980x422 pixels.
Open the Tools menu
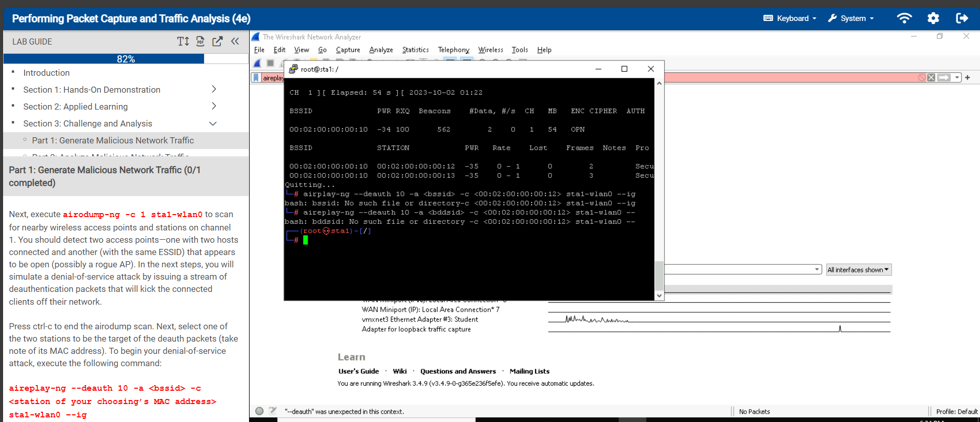click(520, 50)
